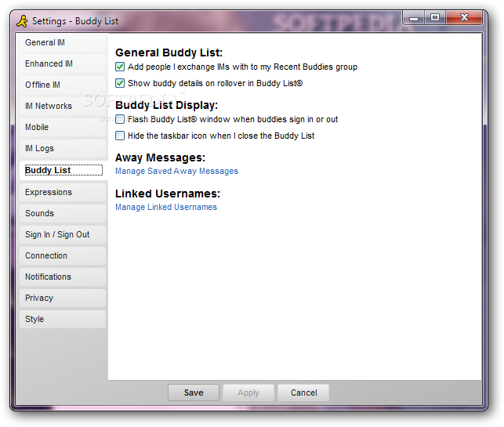Open the Style settings tab
504x427 pixels.
63,320
